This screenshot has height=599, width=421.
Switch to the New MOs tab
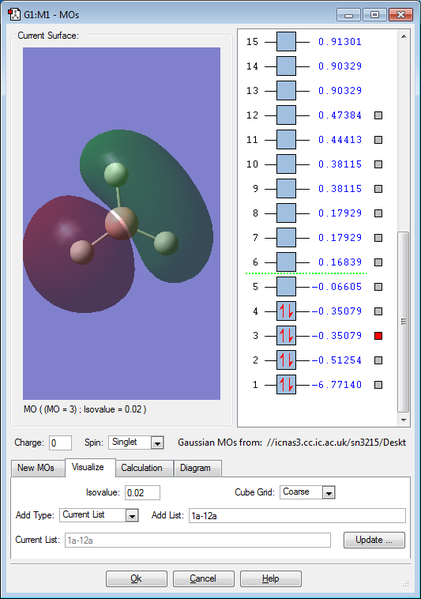(37, 468)
